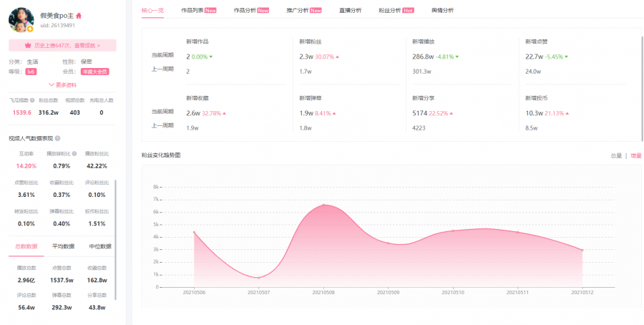
Task: Click the lv6 level badge
Action: [31, 72]
